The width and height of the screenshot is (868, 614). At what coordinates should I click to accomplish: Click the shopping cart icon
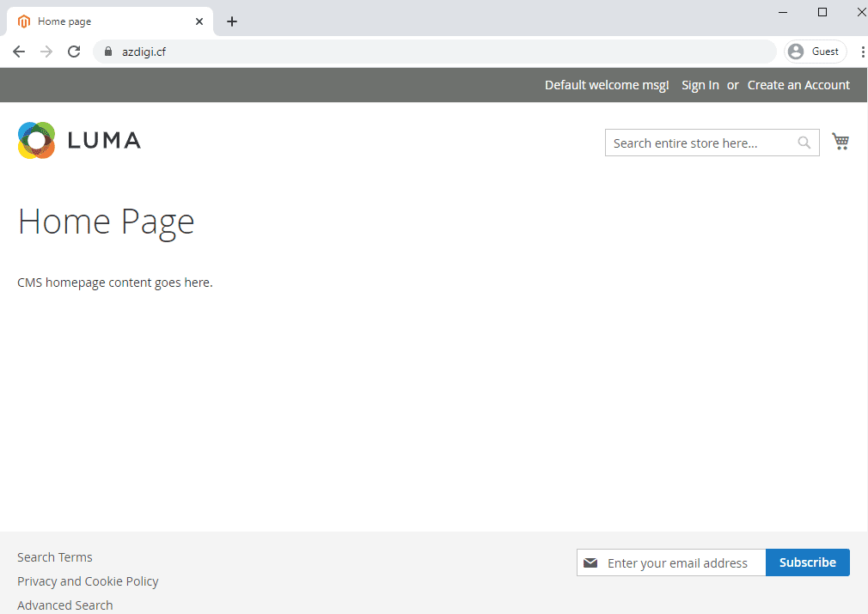tap(840, 142)
